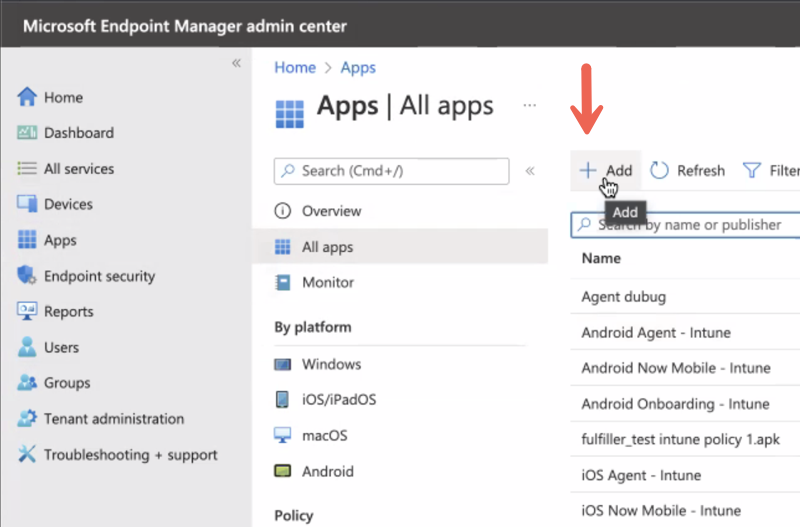The image size is (800, 527).
Task: Click the Apps grid icon in sidebar
Action: 27,239
